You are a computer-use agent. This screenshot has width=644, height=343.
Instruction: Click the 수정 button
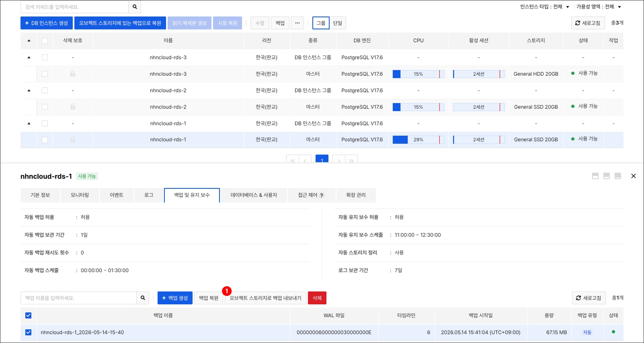(260, 23)
